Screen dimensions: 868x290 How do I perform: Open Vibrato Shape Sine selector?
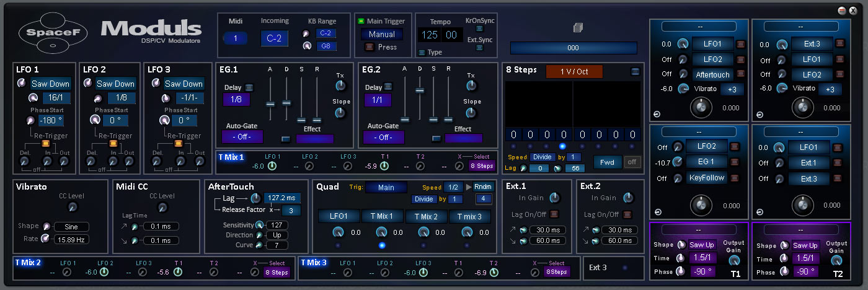click(71, 227)
